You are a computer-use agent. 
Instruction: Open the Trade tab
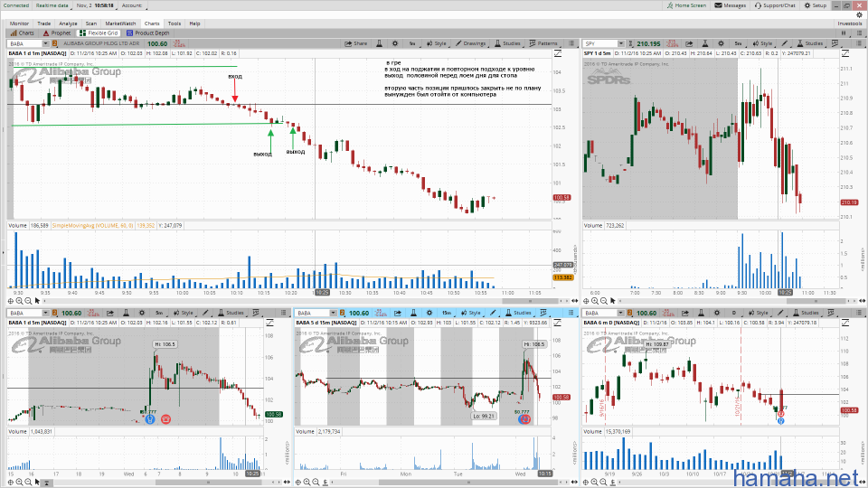click(x=43, y=23)
